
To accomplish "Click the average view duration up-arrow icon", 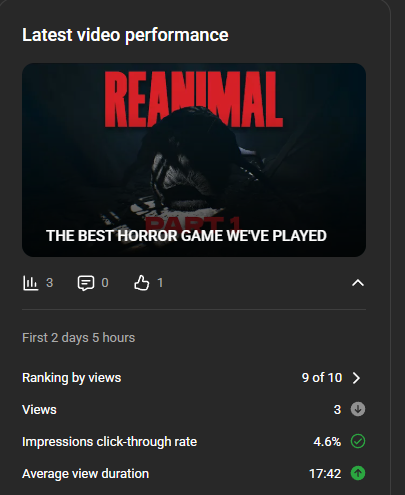I will tap(358, 473).
